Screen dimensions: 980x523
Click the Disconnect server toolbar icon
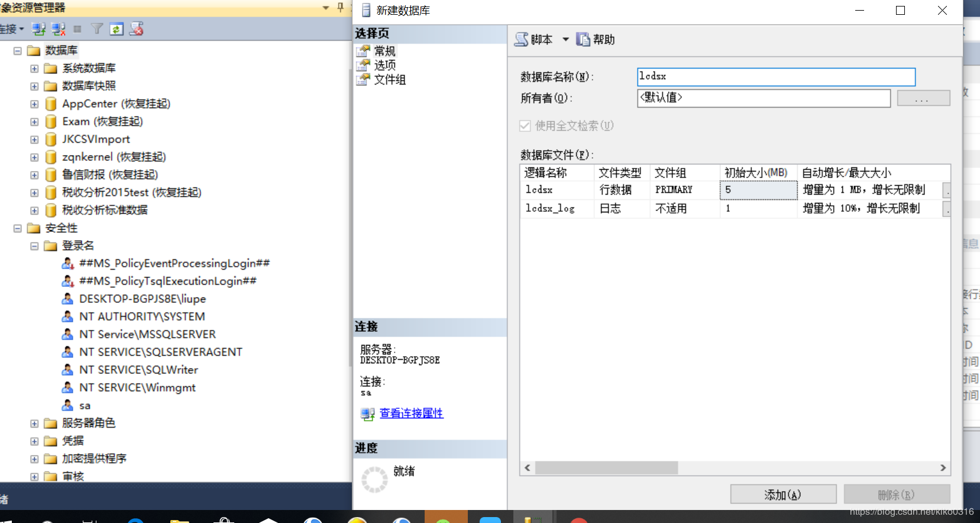(x=58, y=29)
